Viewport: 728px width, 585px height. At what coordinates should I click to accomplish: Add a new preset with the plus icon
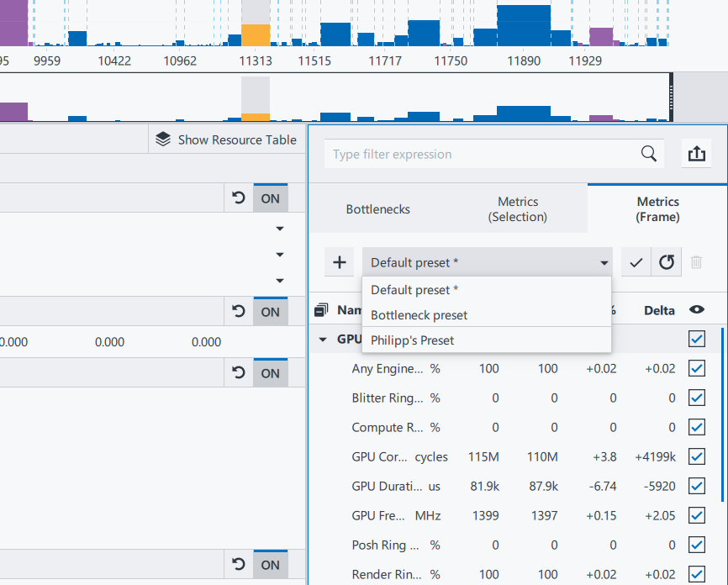pyautogui.click(x=340, y=262)
